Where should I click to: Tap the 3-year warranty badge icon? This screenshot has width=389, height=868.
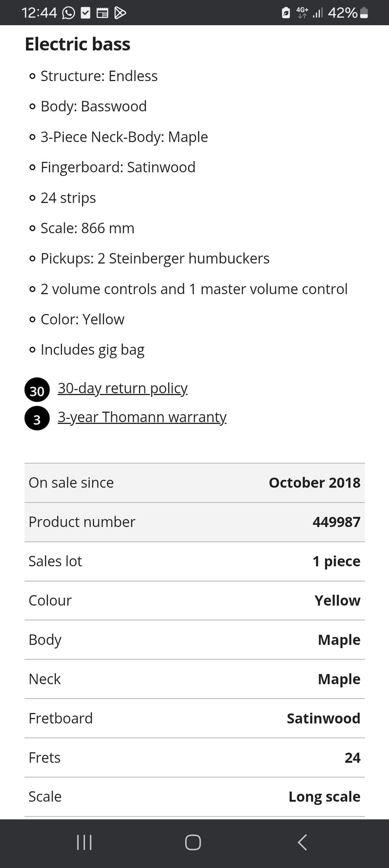[x=37, y=419]
